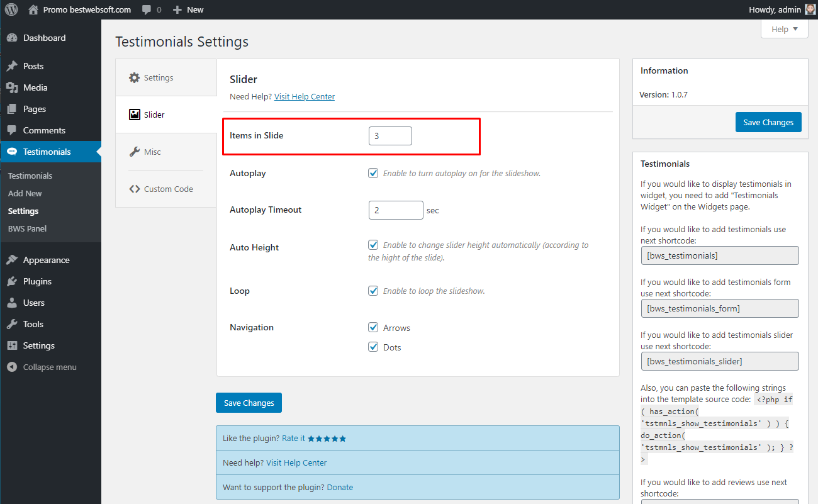Screen dimensions: 818x504
Task: Click the Autoplay Timeout label
Action: click(x=266, y=210)
